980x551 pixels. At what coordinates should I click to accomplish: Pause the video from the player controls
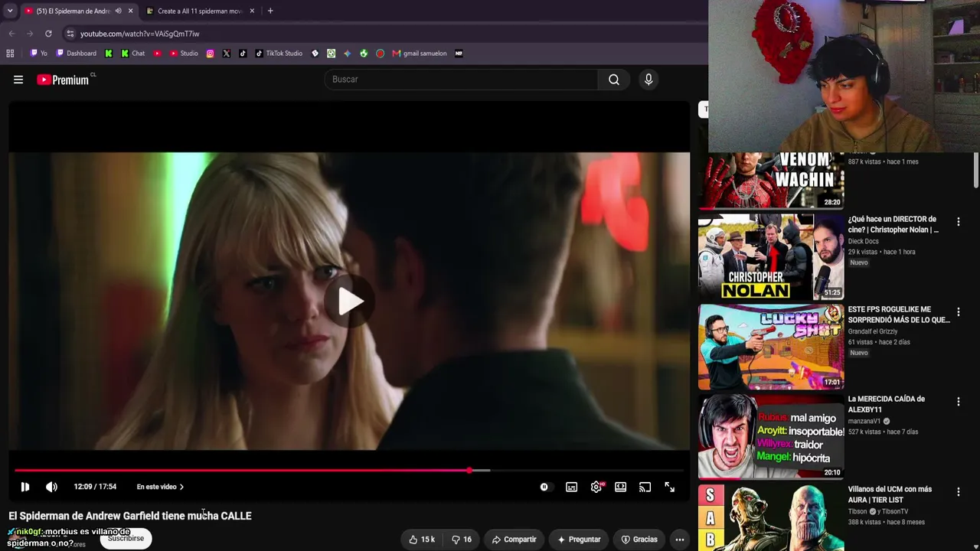click(x=25, y=487)
